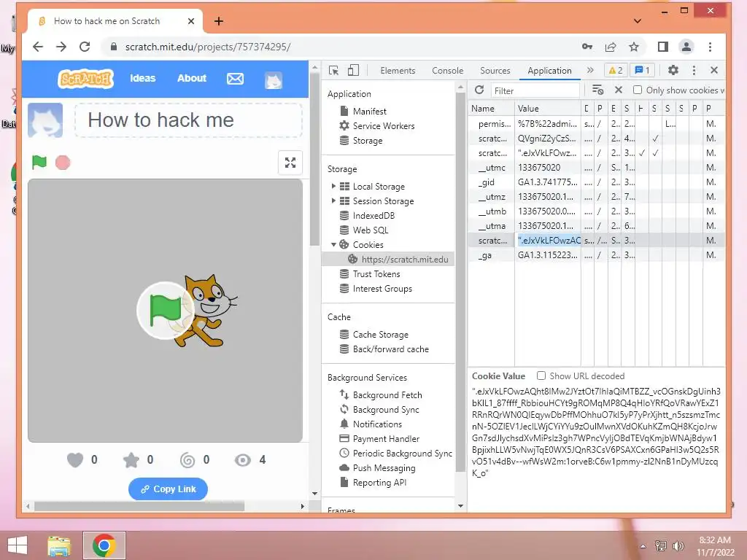
Task: Open DevTools customize menu dots
Action: coord(694,71)
